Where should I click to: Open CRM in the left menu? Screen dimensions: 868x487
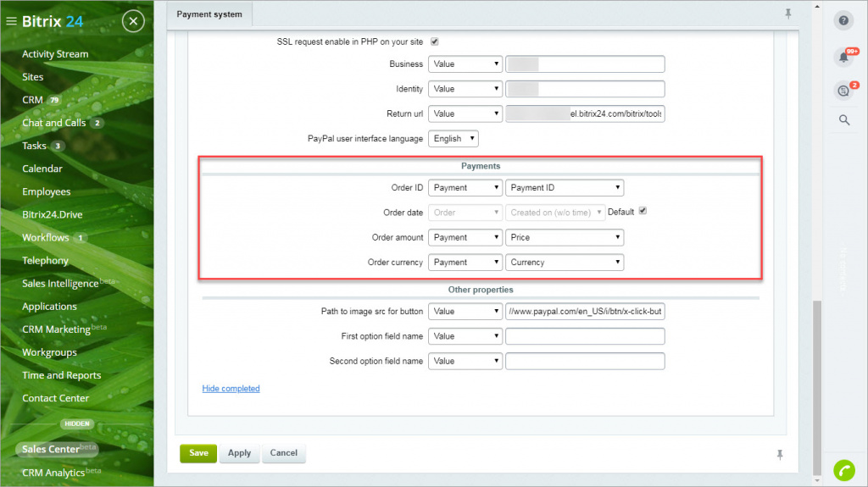33,100
